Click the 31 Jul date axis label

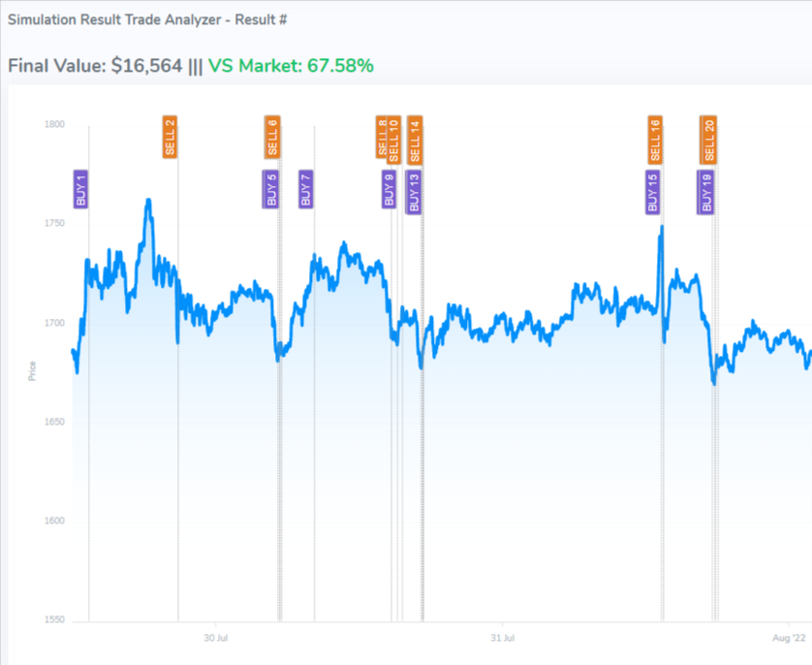(x=502, y=639)
